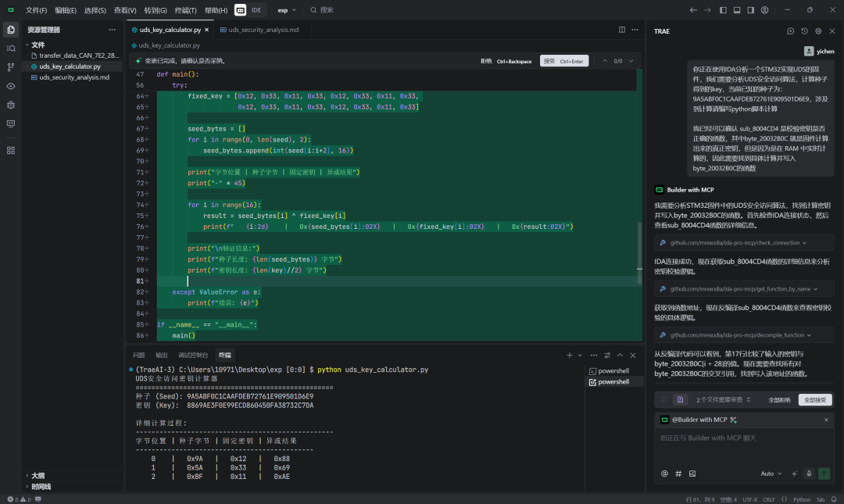This screenshot has width=844, height=504.
Task: Open chat history in TRAE panel
Action: (x=805, y=31)
